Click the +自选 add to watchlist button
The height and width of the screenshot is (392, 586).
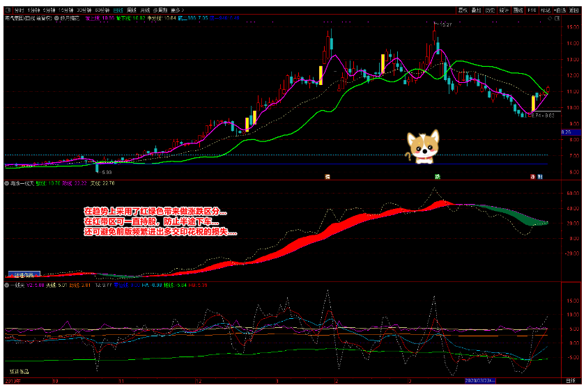pos(560,10)
